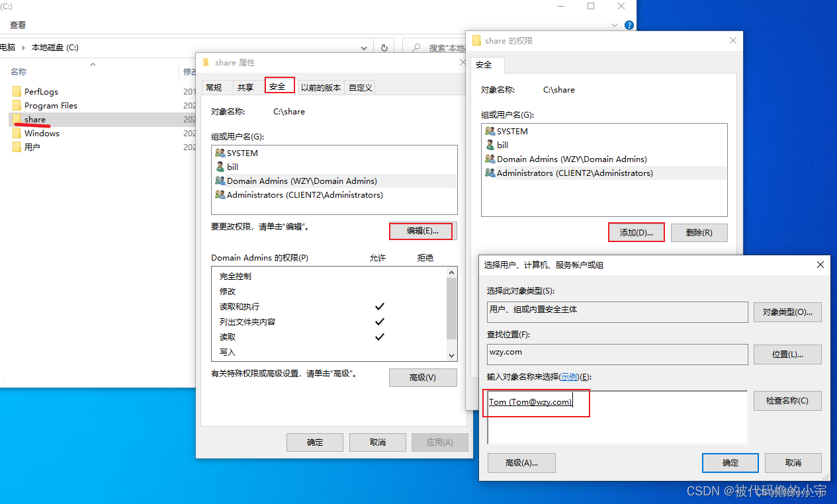Click the 编辑 button to change permissions
Image resolution: width=837 pixels, height=504 pixels.
[421, 231]
